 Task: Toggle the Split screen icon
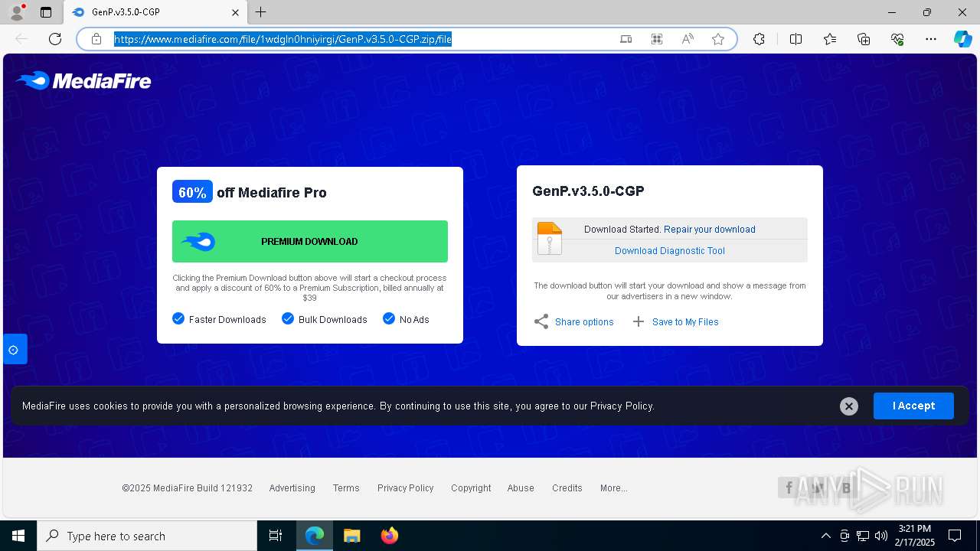pos(795,39)
